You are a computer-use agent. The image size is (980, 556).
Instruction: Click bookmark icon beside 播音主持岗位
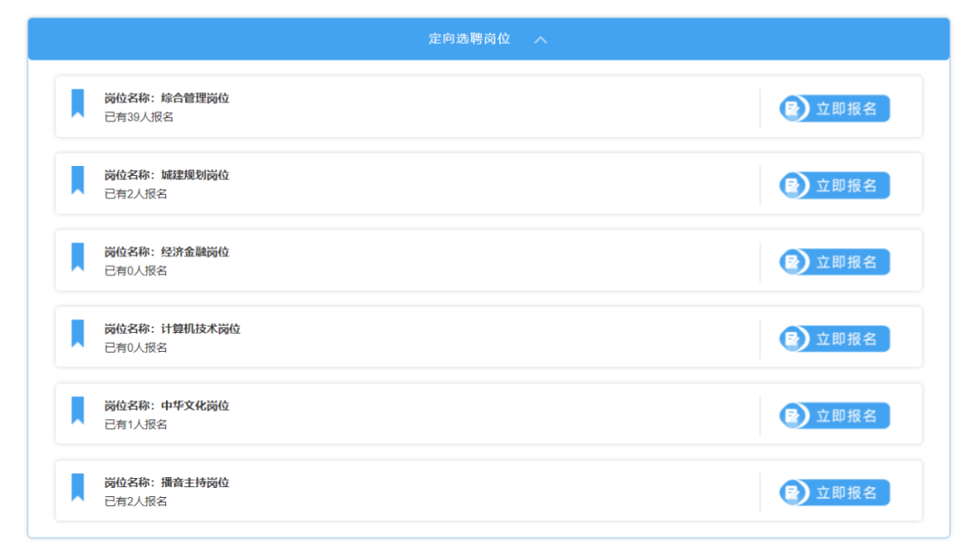coord(77,487)
